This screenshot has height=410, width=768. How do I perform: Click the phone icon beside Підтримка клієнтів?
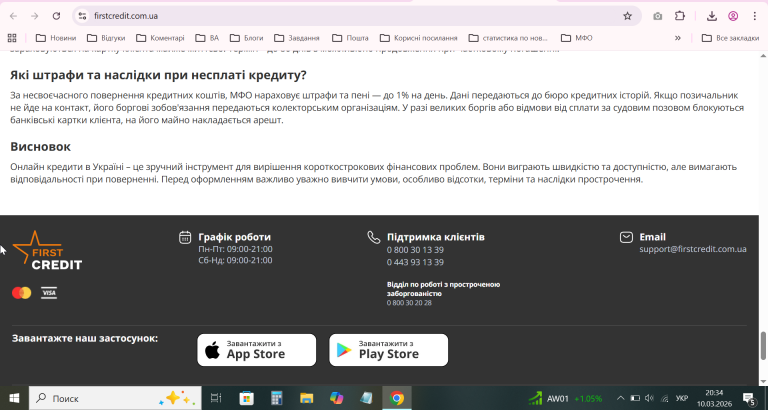[374, 237]
